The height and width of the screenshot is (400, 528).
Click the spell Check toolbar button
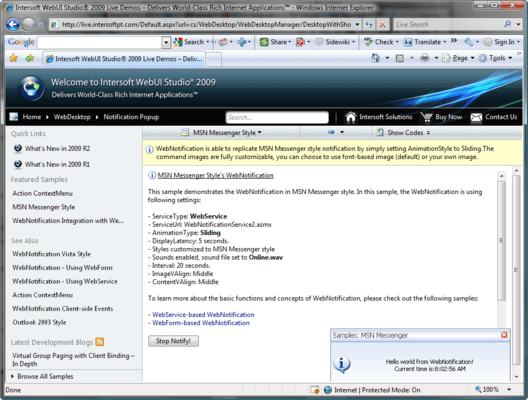(x=381, y=42)
